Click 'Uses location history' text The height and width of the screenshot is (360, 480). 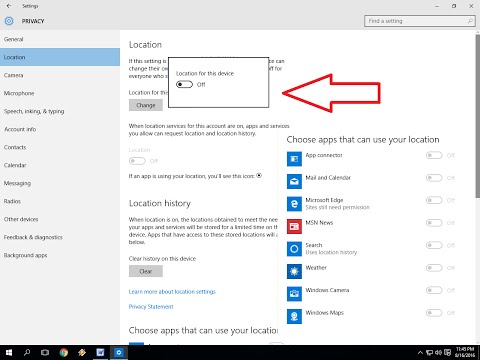(x=331, y=252)
